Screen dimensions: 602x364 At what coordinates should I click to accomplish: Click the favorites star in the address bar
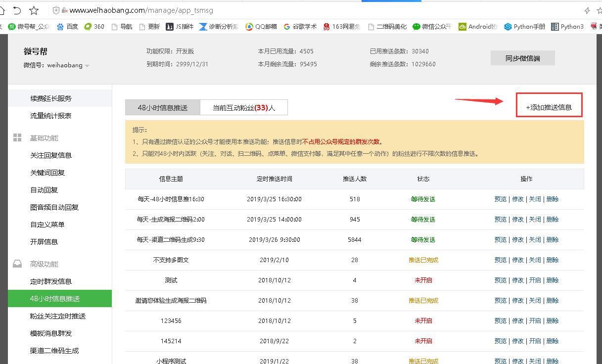(x=33, y=10)
